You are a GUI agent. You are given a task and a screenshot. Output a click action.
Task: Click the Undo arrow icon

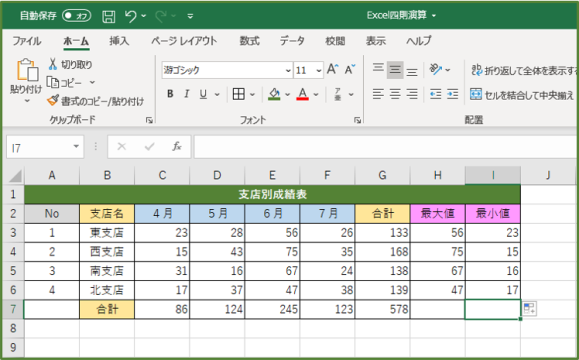131,16
